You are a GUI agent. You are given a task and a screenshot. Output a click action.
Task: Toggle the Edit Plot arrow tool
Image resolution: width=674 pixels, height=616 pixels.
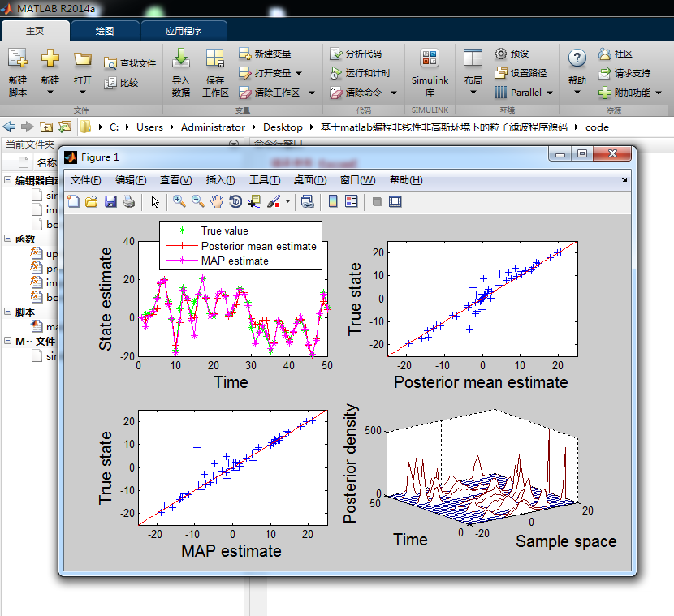coord(155,201)
